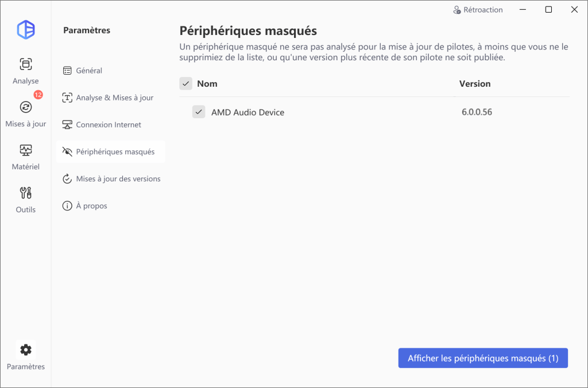The width and height of the screenshot is (588, 388).
Task: Open the Analyse scan section
Action: click(x=25, y=71)
